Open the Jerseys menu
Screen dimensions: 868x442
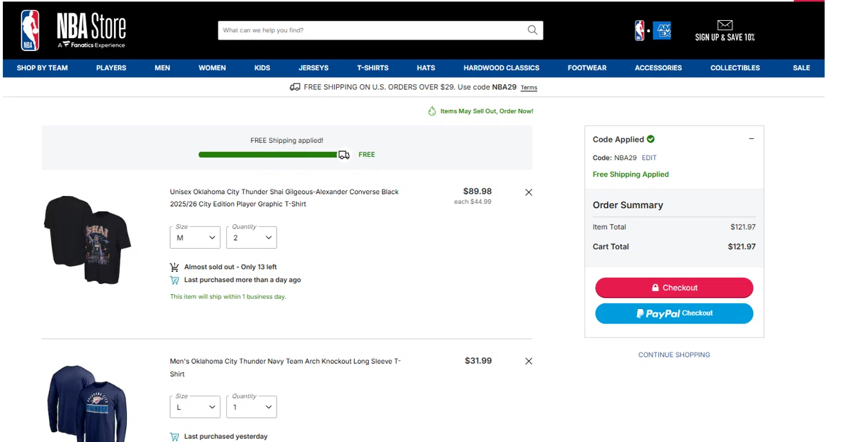pyautogui.click(x=314, y=68)
